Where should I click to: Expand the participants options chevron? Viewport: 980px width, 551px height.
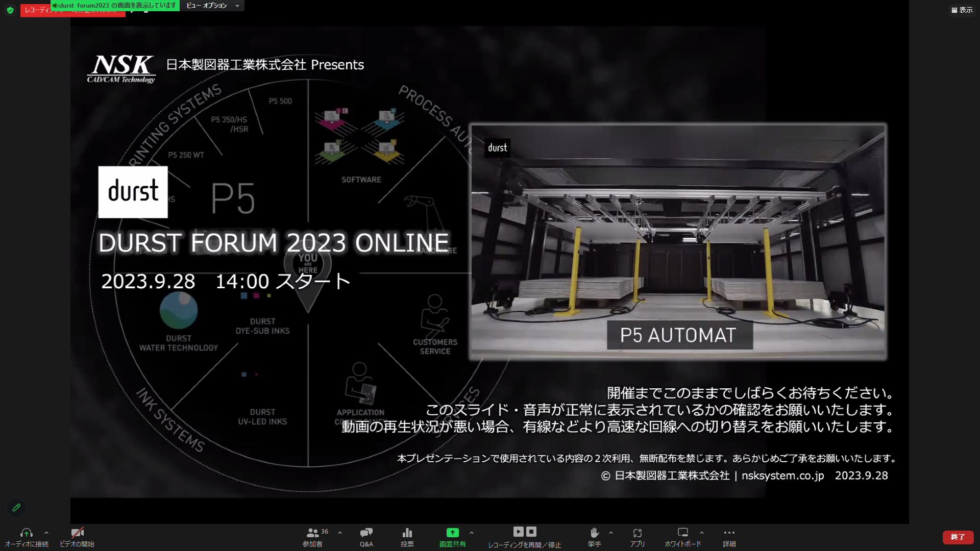click(340, 533)
